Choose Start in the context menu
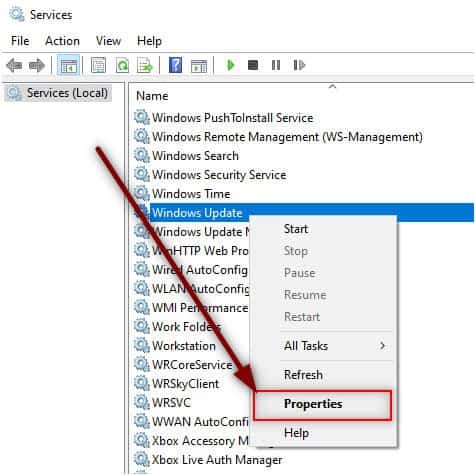475x475 pixels. click(296, 229)
